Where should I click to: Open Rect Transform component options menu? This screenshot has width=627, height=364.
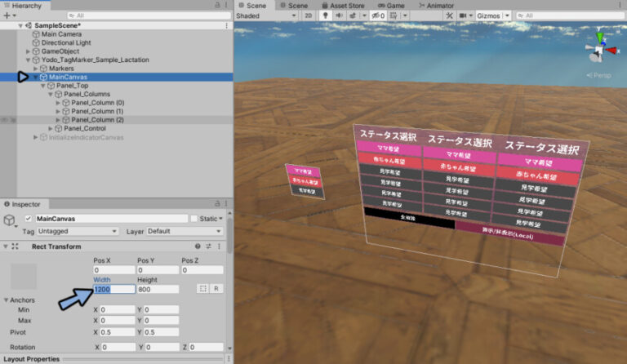click(x=219, y=246)
